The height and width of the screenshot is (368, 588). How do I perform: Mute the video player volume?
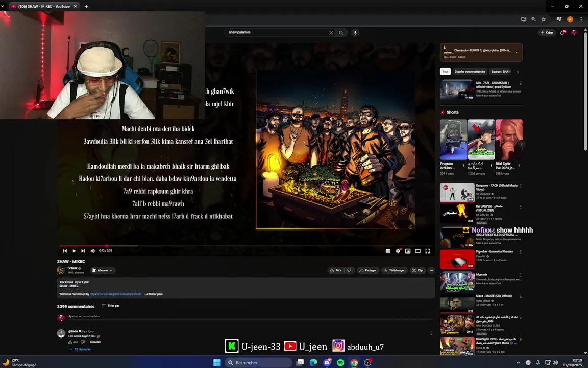tap(92, 251)
